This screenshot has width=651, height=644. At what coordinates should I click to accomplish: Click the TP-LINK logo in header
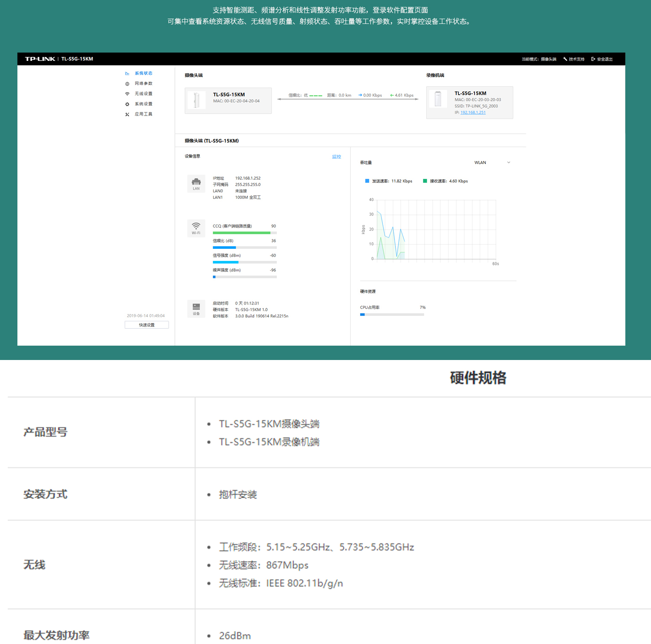[x=40, y=59]
